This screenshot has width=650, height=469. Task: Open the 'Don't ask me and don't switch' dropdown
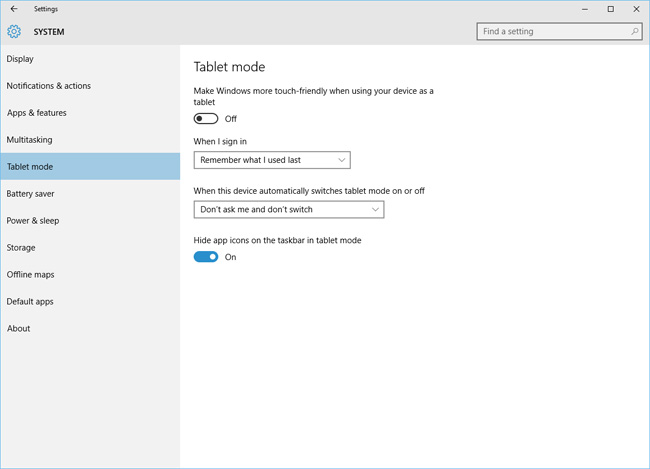coord(289,209)
